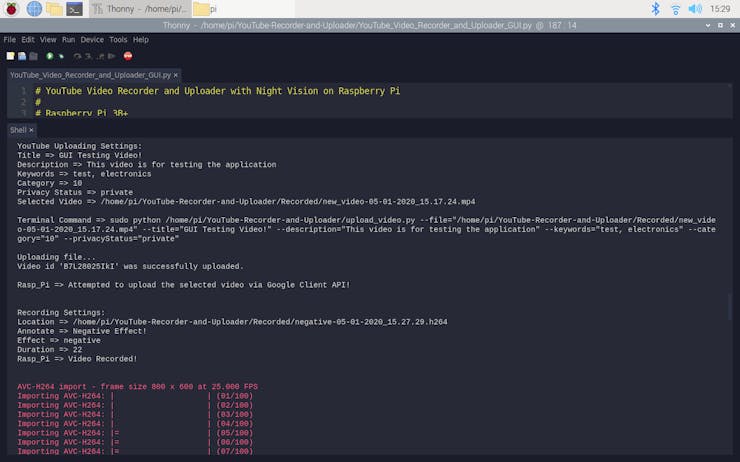Click the 'Selected Video =>' file path line
740x462 pixels.
(x=246, y=202)
